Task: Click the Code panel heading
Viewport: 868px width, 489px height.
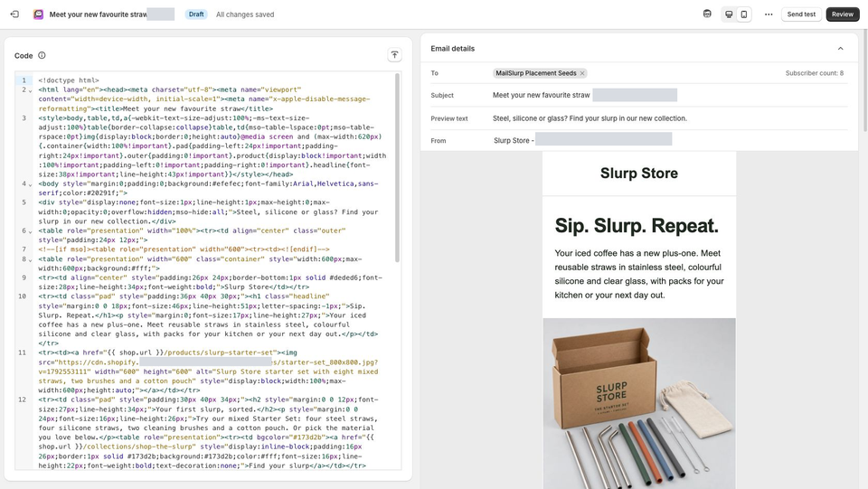Action: tap(24, 55)
